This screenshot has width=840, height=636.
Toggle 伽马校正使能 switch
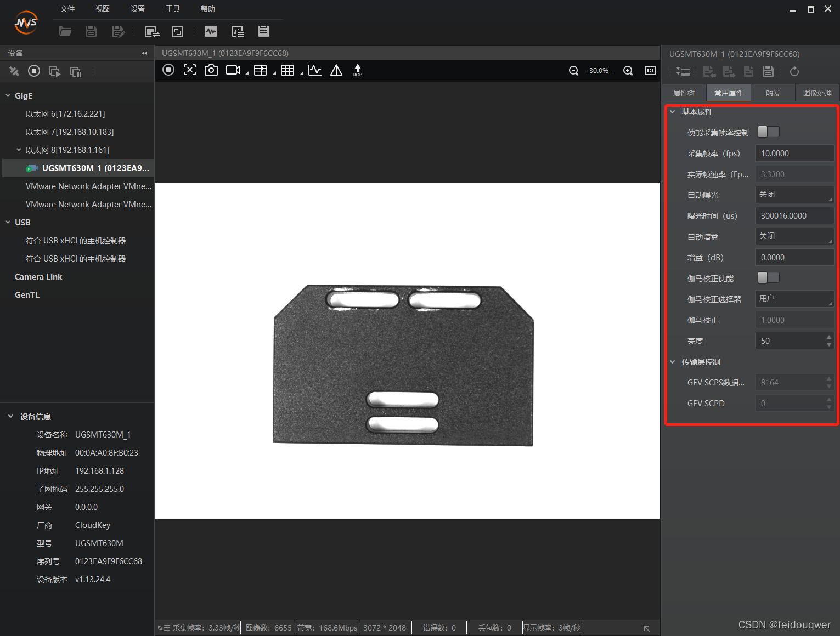pyautogui.click(x=768, y=277)
